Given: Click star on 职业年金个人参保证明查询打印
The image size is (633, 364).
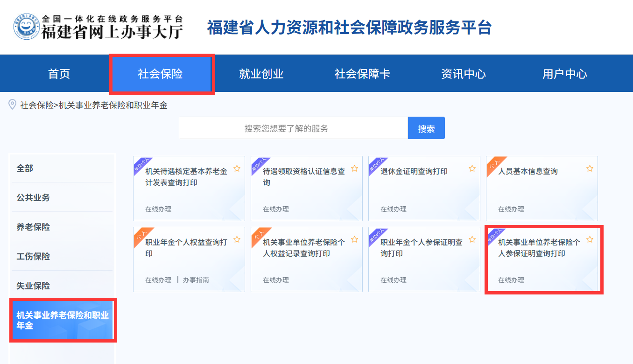Looking at the screenshot, I should point(472,239).
